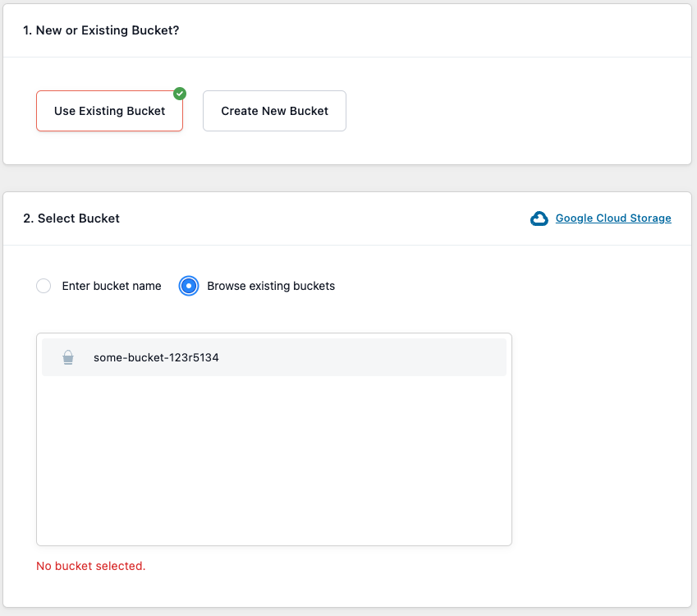Click the Browse existing buckets label text

[271, 286]
